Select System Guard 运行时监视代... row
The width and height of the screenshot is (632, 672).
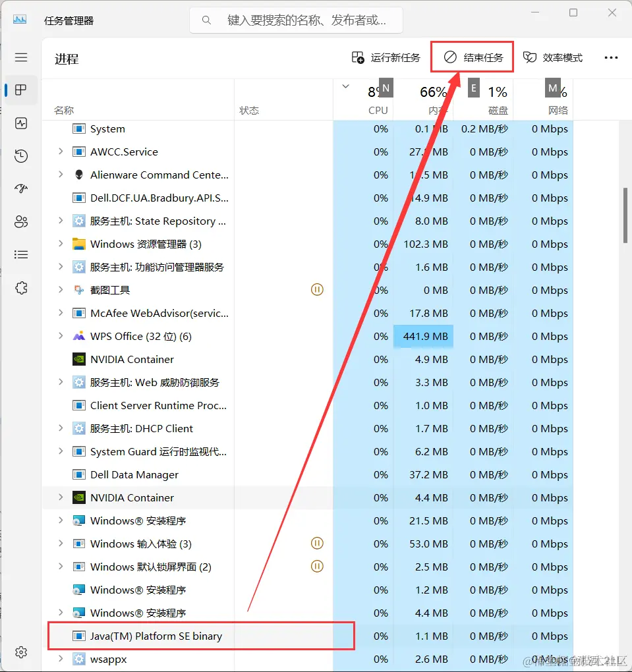(307, 452)
